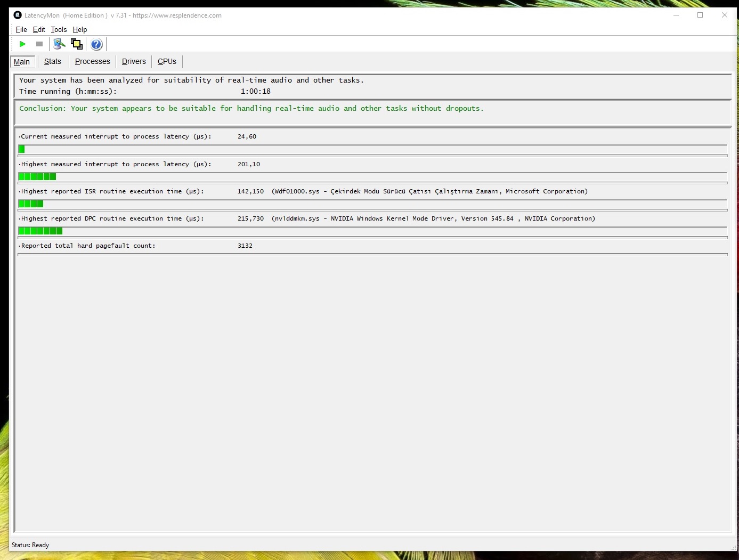Close the LatencyMon window

[x=725, y=15]
